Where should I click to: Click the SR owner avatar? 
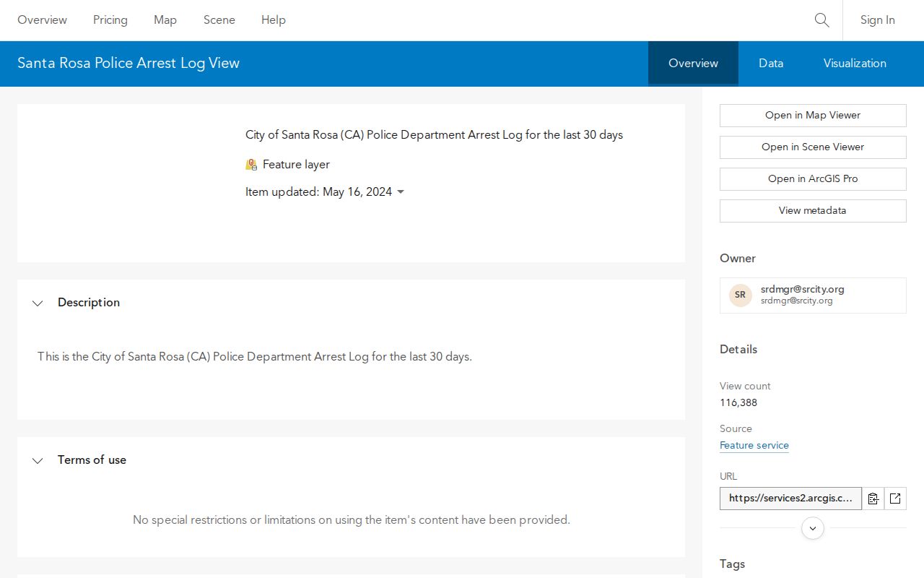pos(740,295)
